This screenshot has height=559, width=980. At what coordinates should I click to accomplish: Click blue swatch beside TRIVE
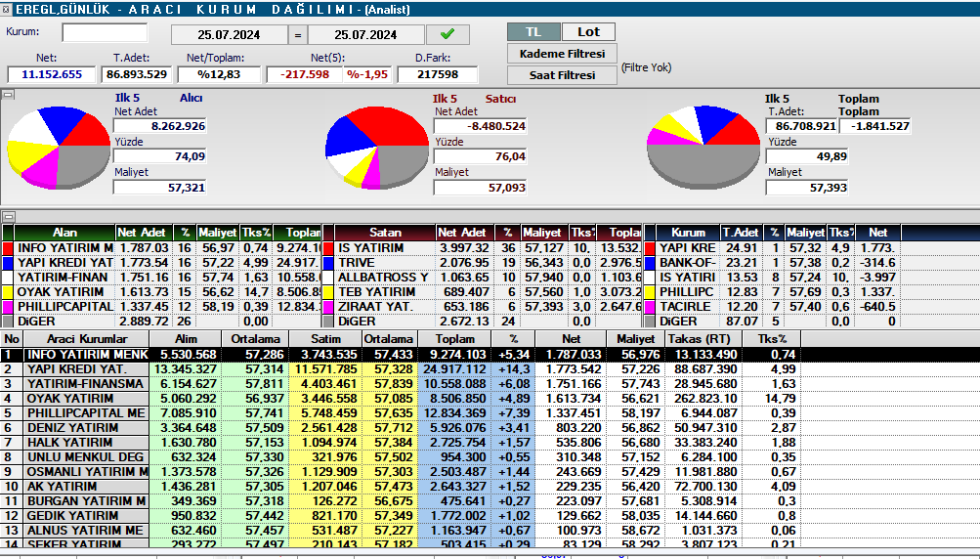(328, 263)
